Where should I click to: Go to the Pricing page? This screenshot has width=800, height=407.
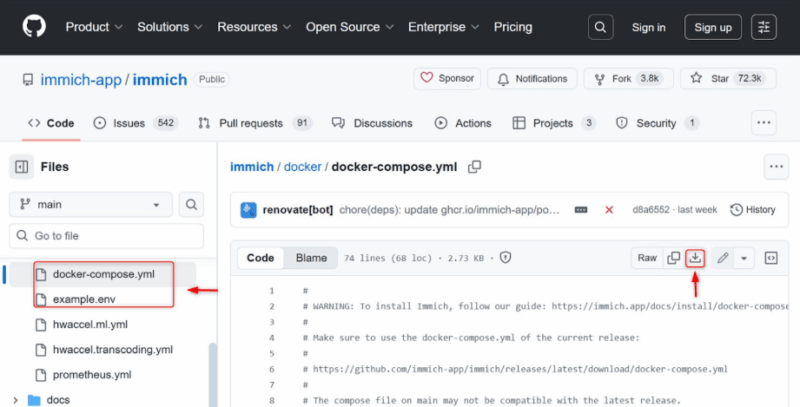(513, 27)
